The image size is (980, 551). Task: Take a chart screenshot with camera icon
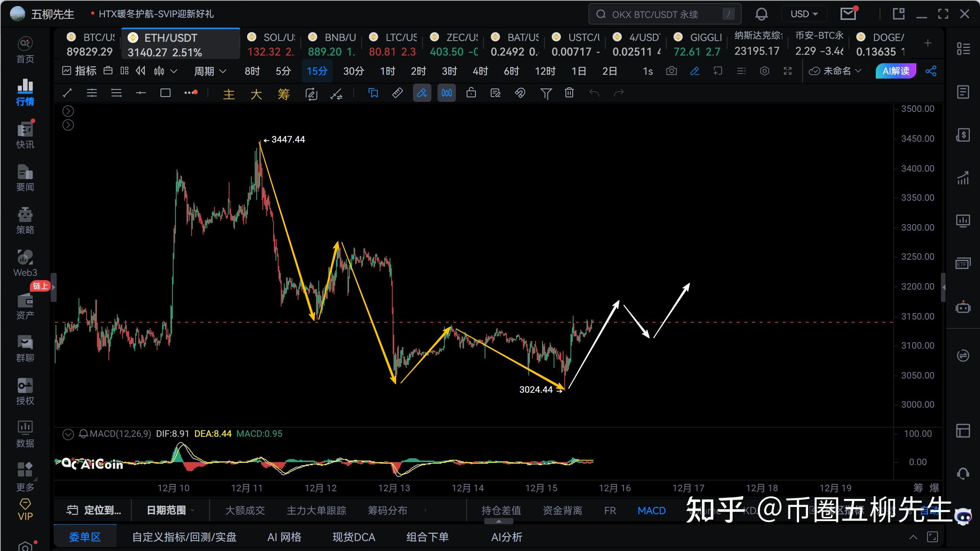tap(671, 71)
